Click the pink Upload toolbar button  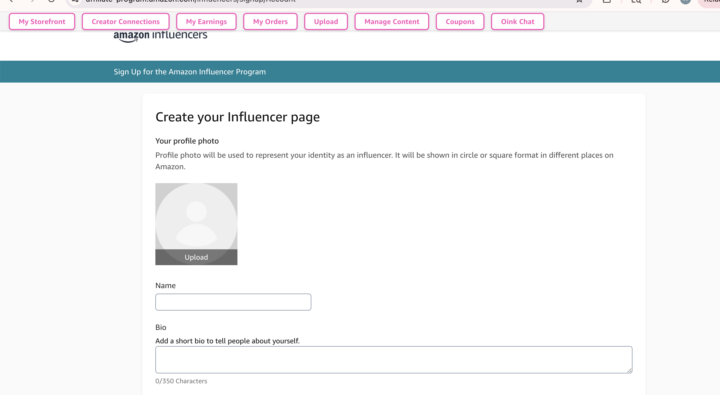326,22
